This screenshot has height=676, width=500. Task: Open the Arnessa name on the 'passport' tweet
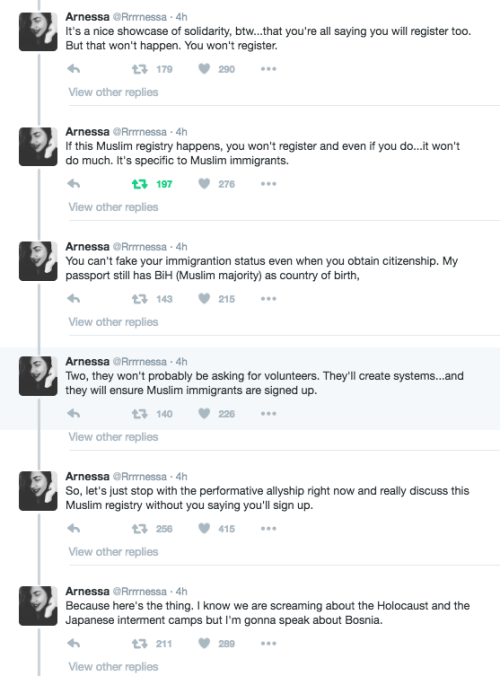point(88,247)
